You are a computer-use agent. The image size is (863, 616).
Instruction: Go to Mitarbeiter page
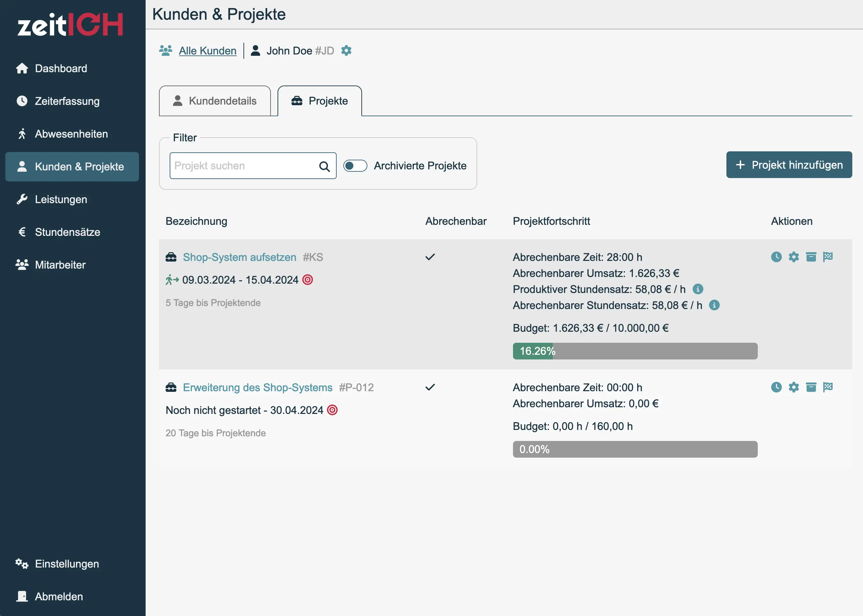(72, 265)
